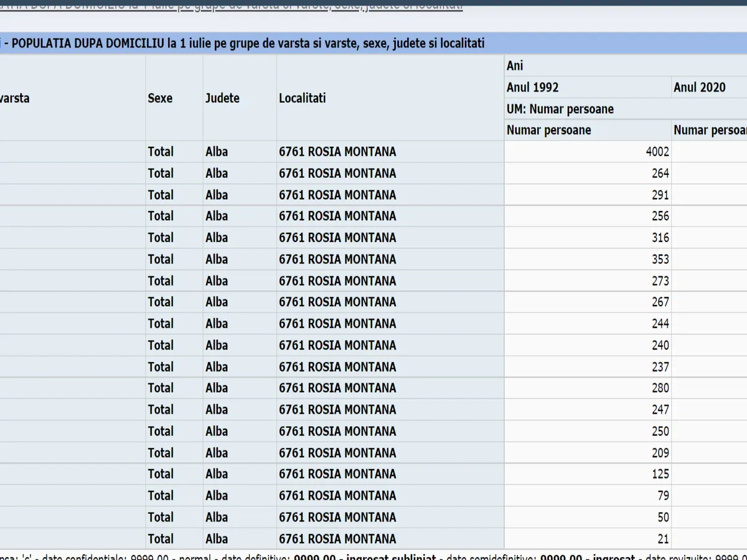The width and height of the screenshot is (747, 560).
Task: Select the cell with value 316
Action: point(660,238)
